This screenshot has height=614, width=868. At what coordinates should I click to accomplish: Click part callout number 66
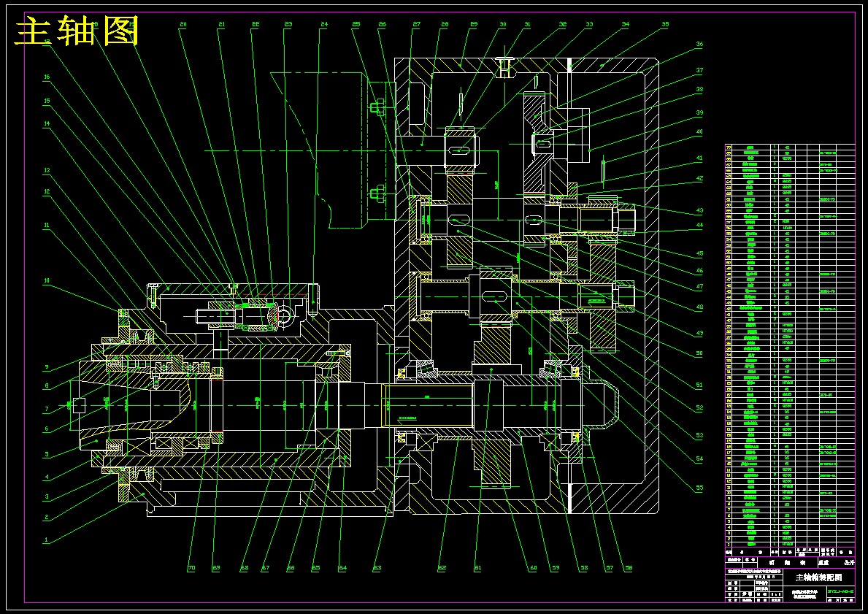pos(290,568)
